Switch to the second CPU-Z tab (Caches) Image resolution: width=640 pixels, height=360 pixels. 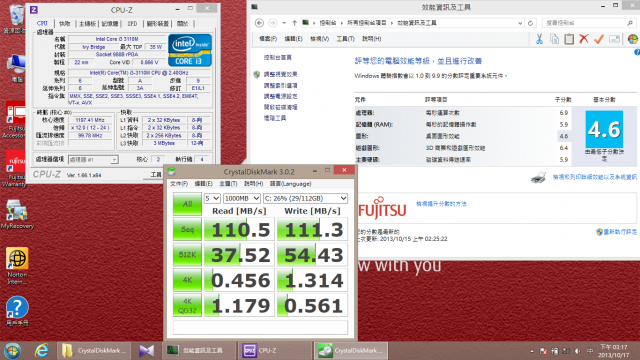(64, 24)
